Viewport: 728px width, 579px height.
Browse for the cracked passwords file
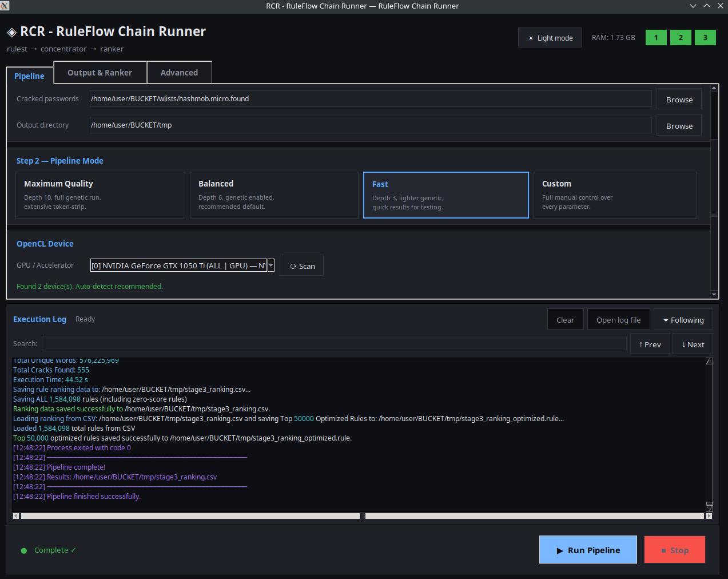click(x=679, y=100)
